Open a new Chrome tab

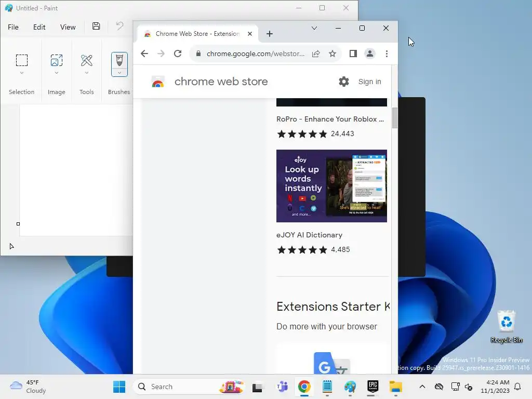pyautogui.click(x=270, y=34)
